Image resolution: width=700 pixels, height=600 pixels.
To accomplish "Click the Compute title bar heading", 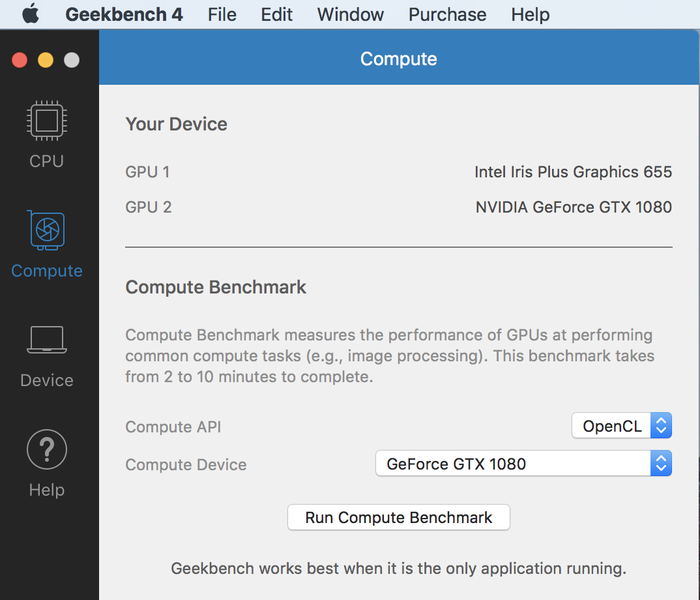I will pos(399,59).
